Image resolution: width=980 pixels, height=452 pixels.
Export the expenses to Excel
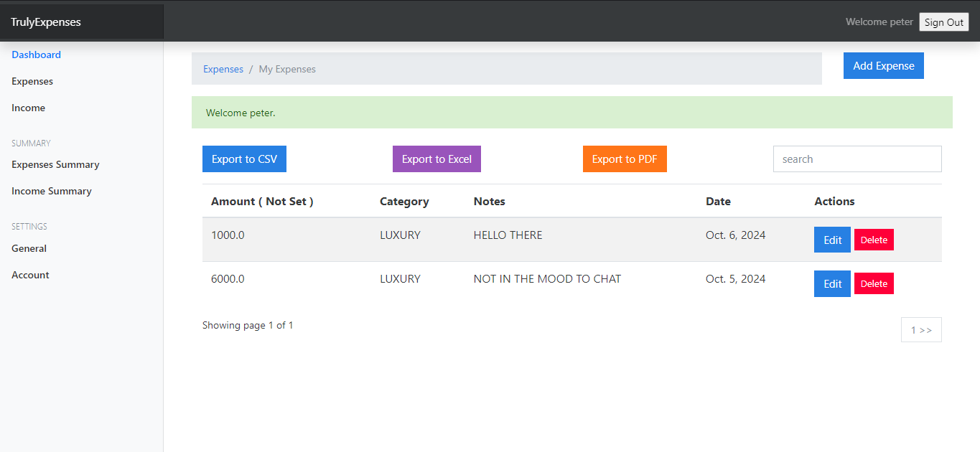tap(437, 159)
